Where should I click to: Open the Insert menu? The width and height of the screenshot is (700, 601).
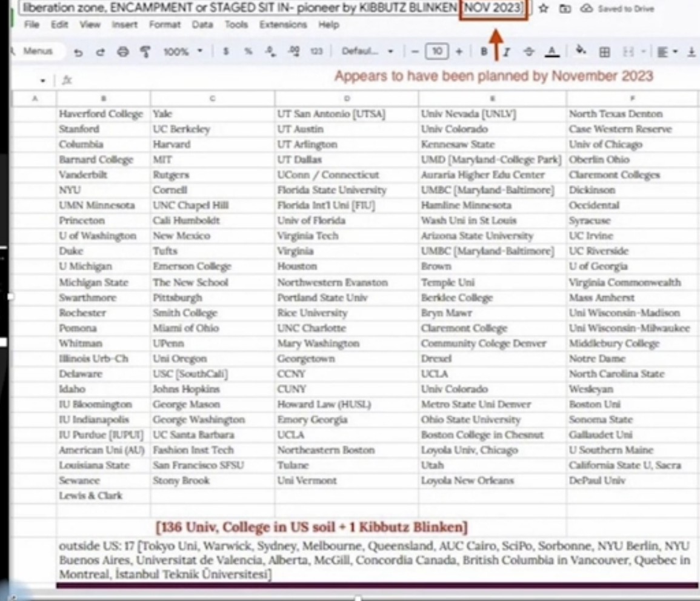(x=125, y=25)
